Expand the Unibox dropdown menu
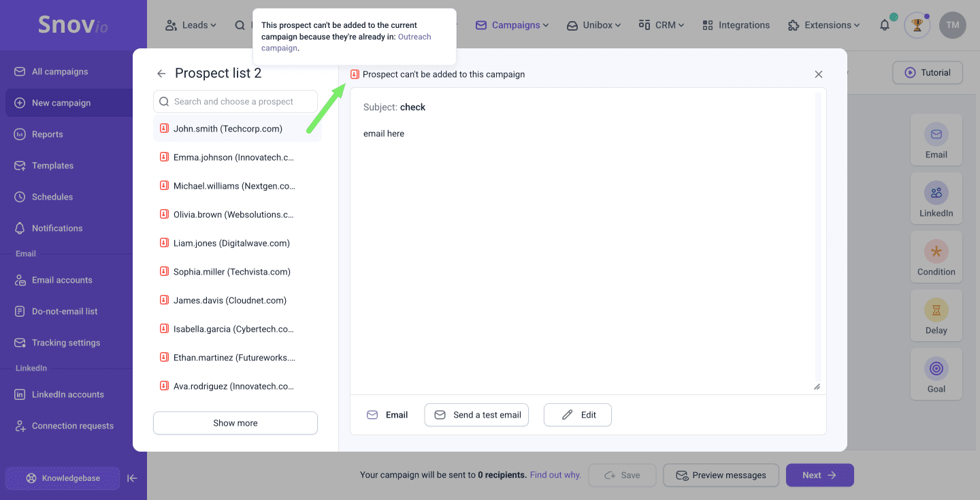 click(x=594, y=25)
